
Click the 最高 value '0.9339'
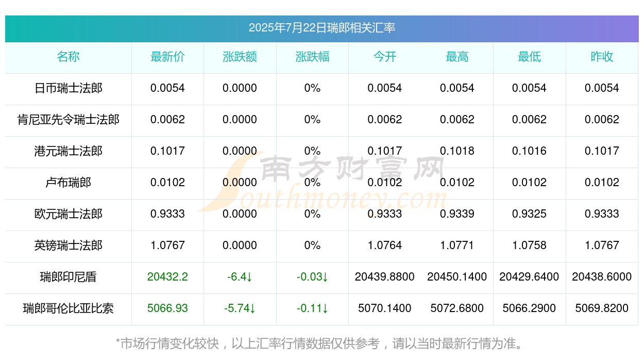click(457, 214)
